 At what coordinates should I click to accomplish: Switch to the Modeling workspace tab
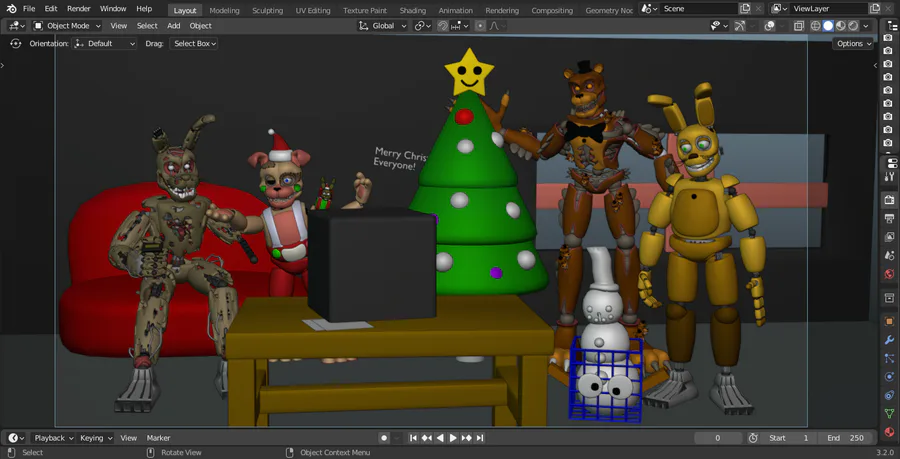[224, 10]
